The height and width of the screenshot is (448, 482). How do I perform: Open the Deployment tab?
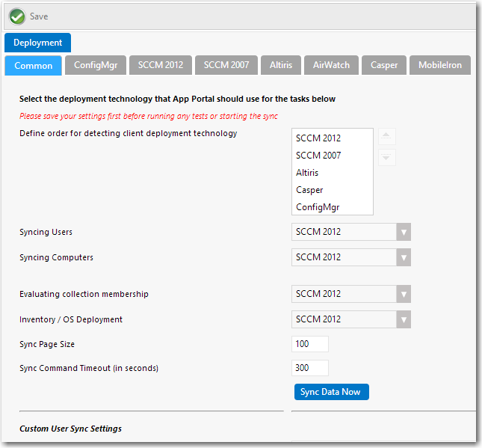[38, 43]
